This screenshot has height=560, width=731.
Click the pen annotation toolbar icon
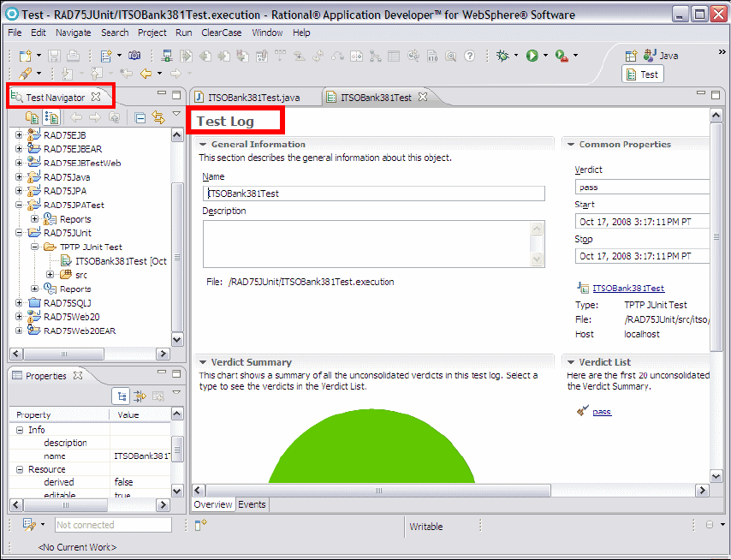(25, 74)
